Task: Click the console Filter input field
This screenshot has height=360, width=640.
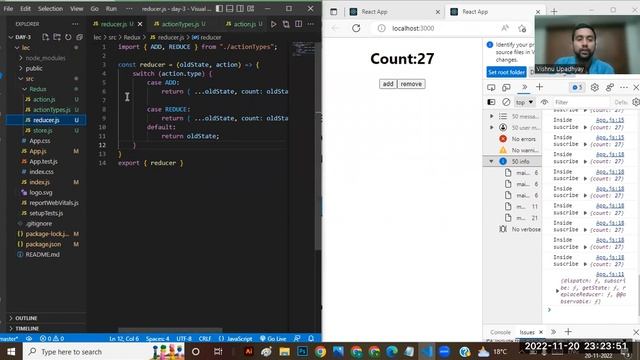Action: 581,102
